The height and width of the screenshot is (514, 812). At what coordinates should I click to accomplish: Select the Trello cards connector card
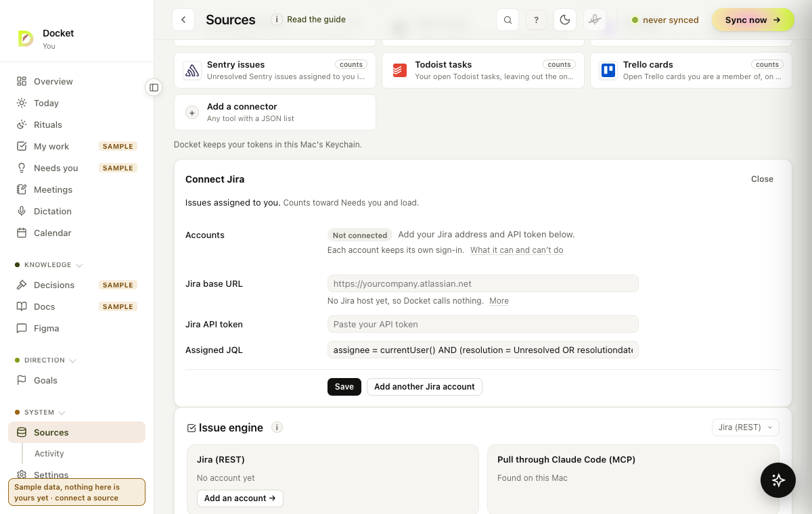(691, 70)
